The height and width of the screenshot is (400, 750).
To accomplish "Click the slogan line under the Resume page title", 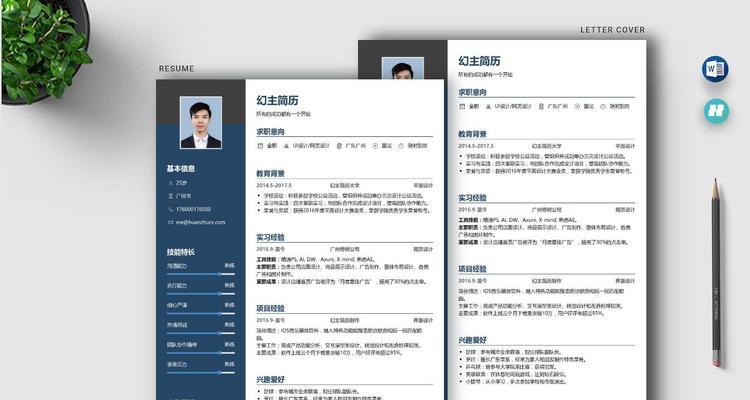I will pyautogui.click(x=284, y=114).
